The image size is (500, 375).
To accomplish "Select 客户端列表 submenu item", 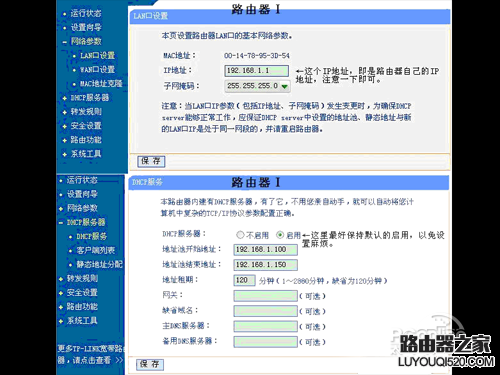I will [x=95, y=250].
